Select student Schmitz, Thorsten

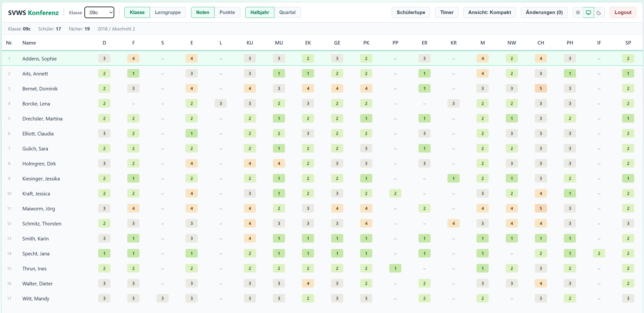pyautogui.click(x=42, y=224)
